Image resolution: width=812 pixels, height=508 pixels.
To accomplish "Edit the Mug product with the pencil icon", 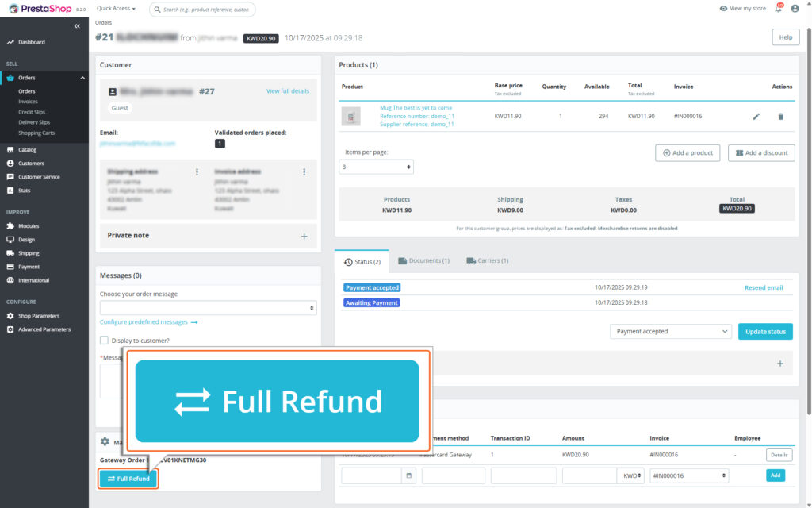I will point(756,116).
